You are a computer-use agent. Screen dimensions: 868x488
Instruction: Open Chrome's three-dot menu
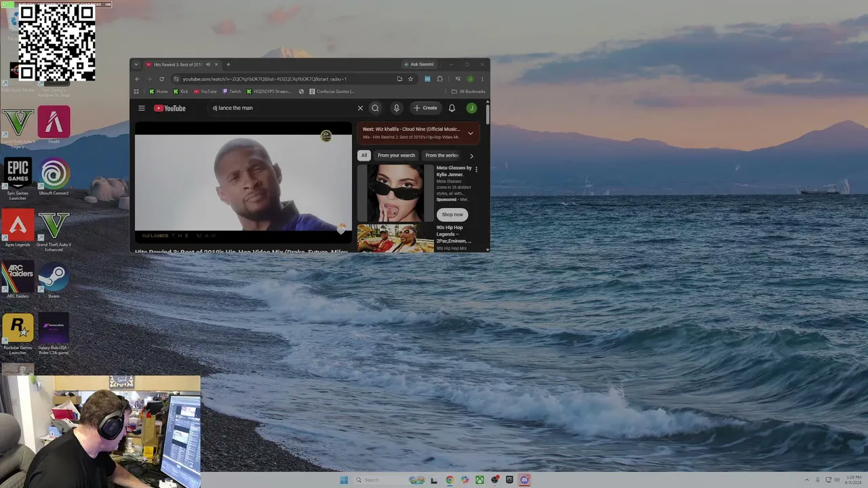482,79
